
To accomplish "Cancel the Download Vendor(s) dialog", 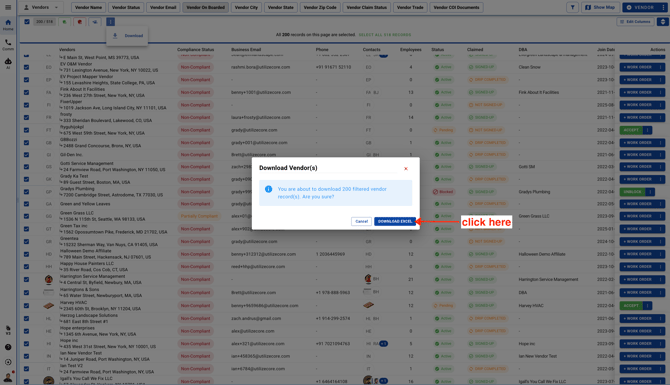I will tap(361, 221).
